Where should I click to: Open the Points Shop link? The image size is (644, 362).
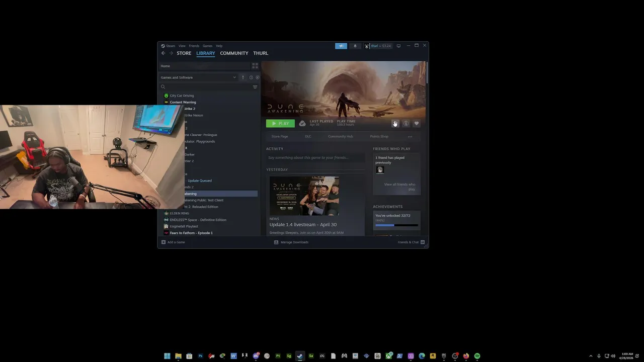coord(379,136)
